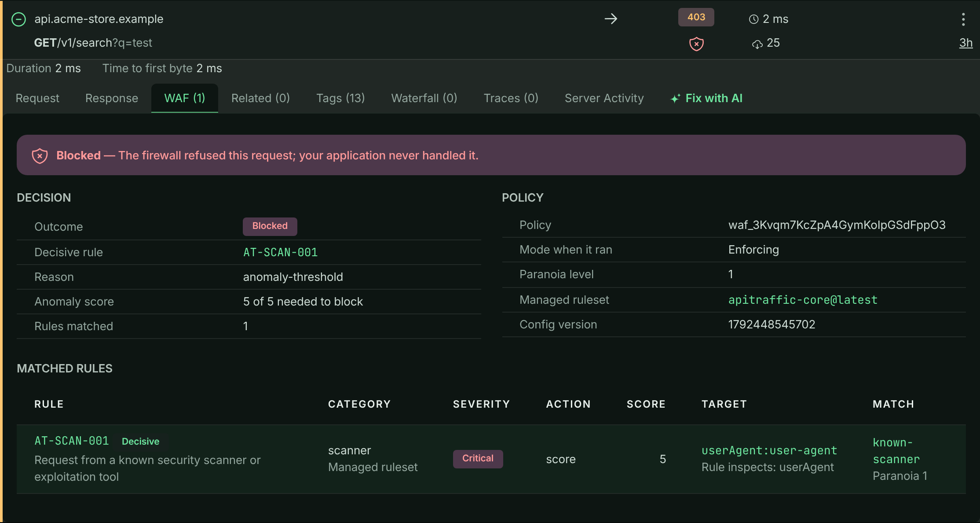
Task: Click the GET /v1/search?q=test request path
Action: [93, 43]
